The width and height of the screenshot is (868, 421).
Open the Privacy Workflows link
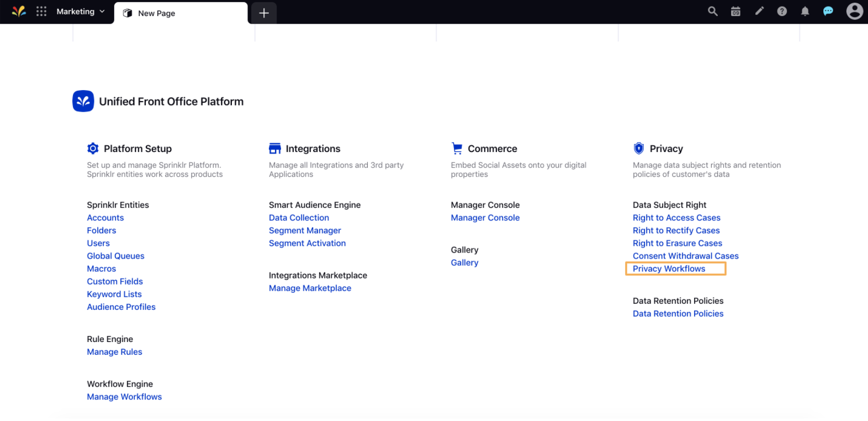pos(669,269)
